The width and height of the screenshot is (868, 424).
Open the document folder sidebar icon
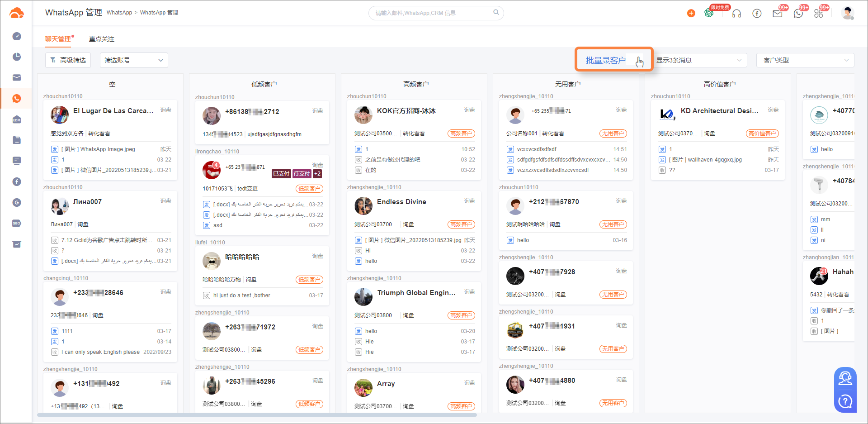[x=17, y=140]
